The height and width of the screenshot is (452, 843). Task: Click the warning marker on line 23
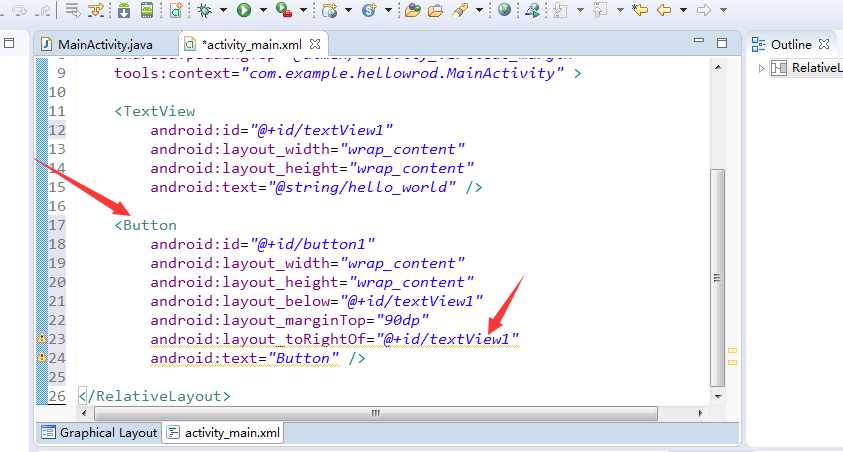pyautogui.click(x=41, y=339)
